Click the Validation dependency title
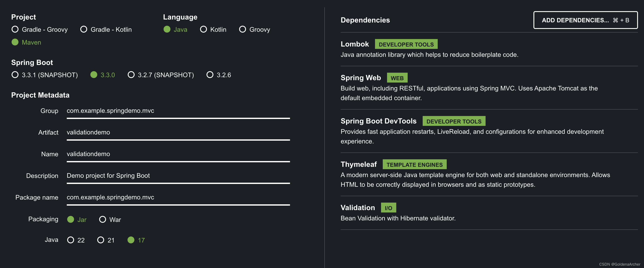The height and width of the screenshot is (268, 644). [358, 208]
